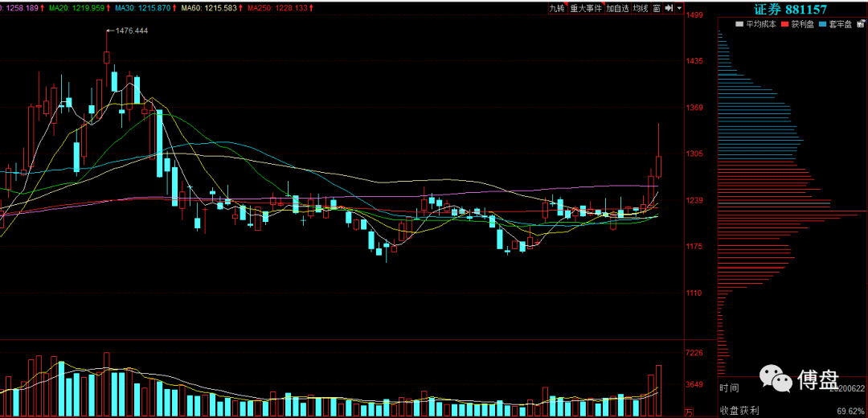
Task: Click the latest tallest red volume bar
Action: [x=659, y=391]
